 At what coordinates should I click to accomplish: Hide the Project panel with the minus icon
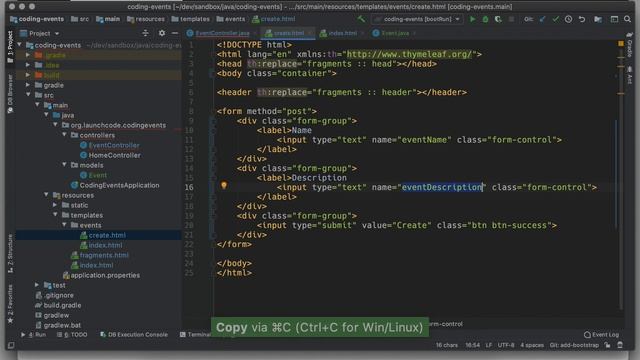pyautogui.click(x=175, y=33)
